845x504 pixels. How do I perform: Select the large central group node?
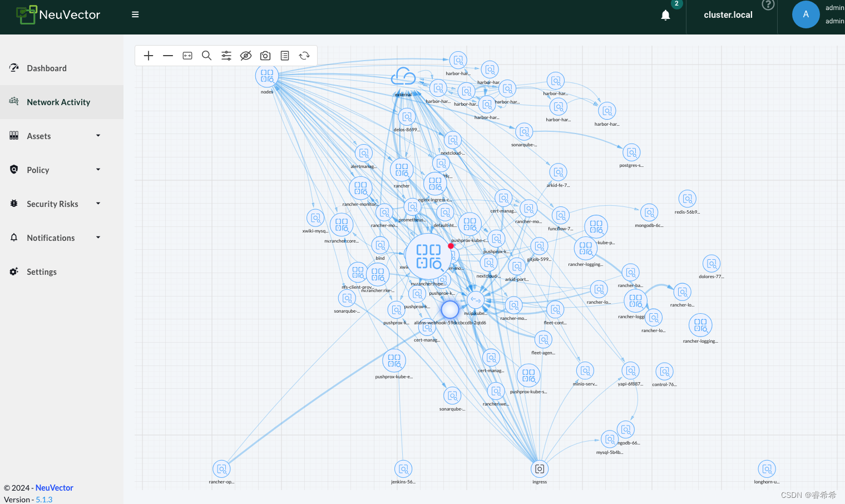(428, 256)
